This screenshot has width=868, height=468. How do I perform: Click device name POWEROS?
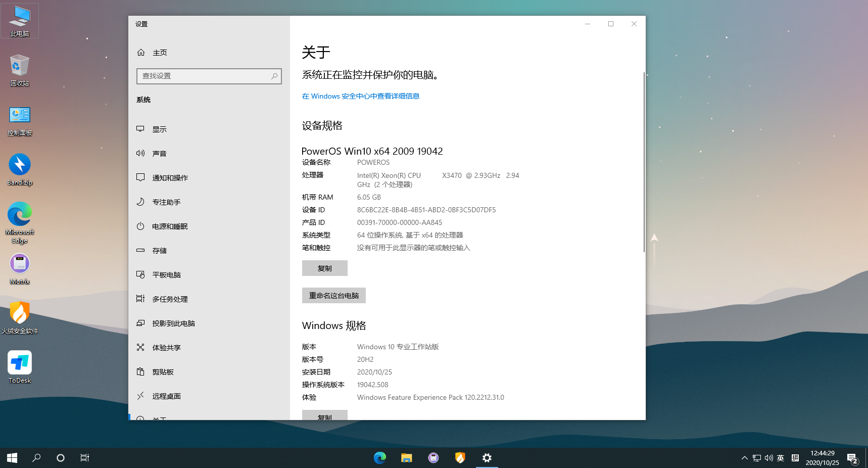(x=373, y=162)
